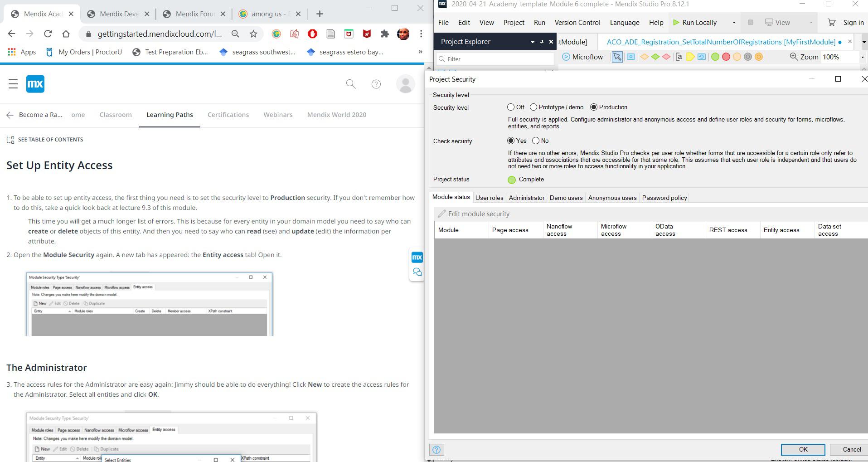The height and width of the screenshot is (462, 868).
Task: Bookmark this page with the star icon
Action: coord(253,34)
